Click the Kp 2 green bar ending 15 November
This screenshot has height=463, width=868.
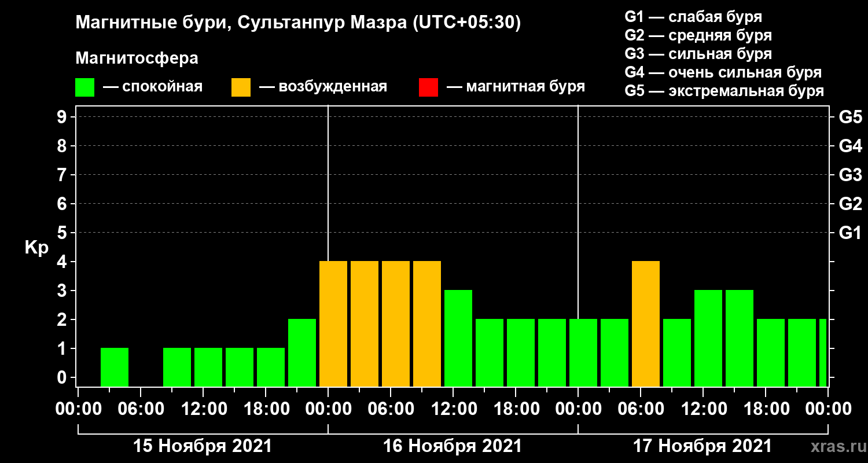pyautogui.click(x=302, y=352)
